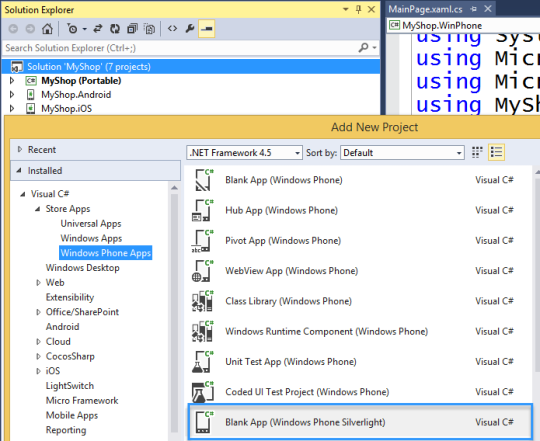Switch templates to medium list view
This screenshot has width=540, height=441.
pyautogui.click(x=496, y=152)
